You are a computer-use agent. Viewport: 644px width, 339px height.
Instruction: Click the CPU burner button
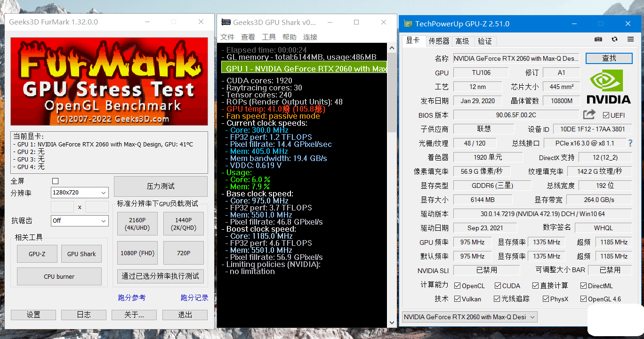[x=59, y=276]
